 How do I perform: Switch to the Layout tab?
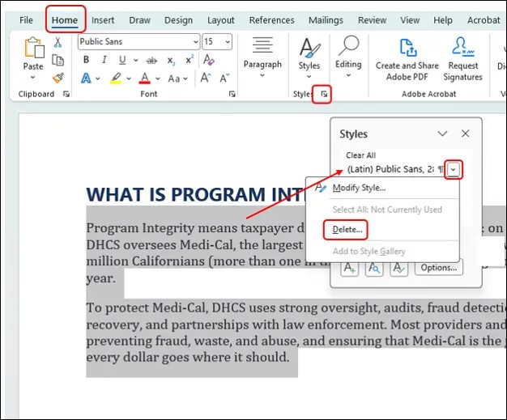tap(221, 20)
